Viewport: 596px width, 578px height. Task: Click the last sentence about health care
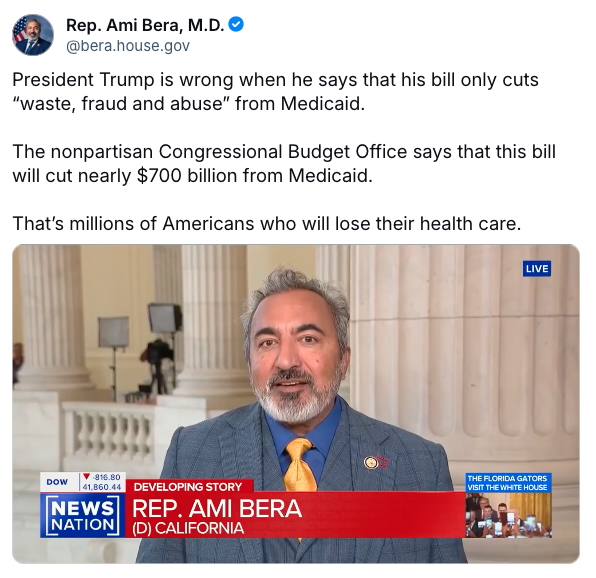[266, 223]
